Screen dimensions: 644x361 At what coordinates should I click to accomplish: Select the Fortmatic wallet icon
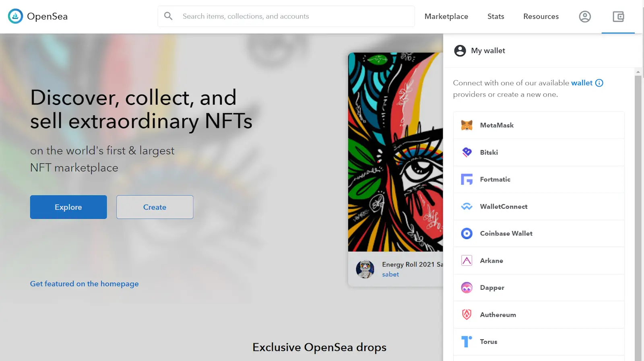466,179
